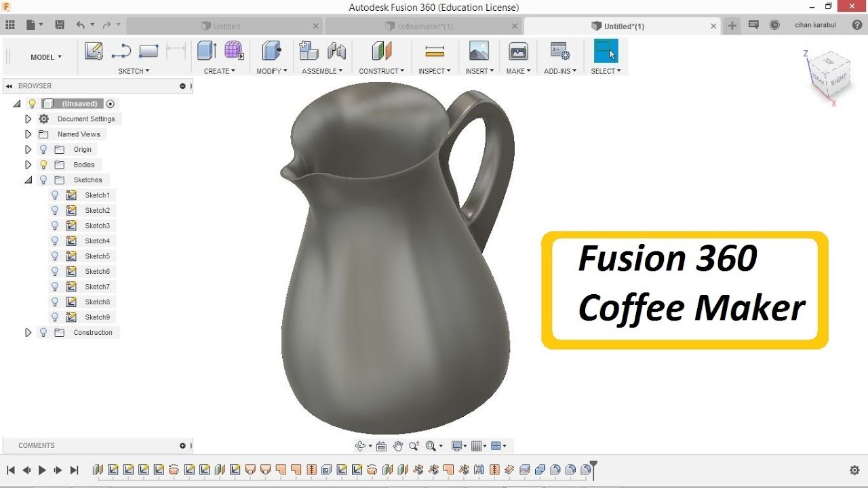This screenshot has height=488, width=868.
Task: Select the Create Sketch tool
Action: tap(94, 51)
